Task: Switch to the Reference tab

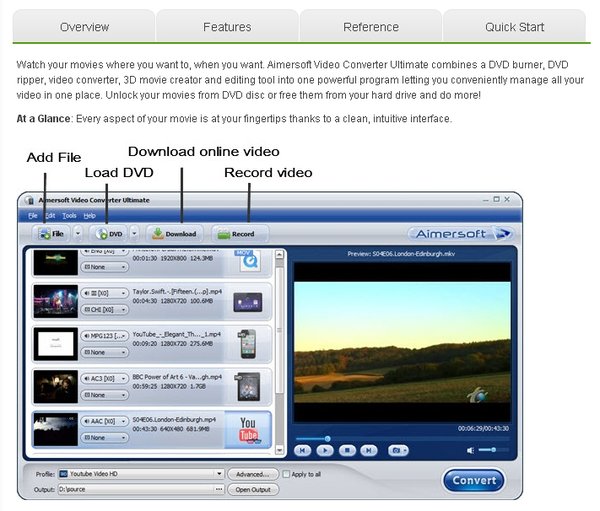Action: [371, 27]
